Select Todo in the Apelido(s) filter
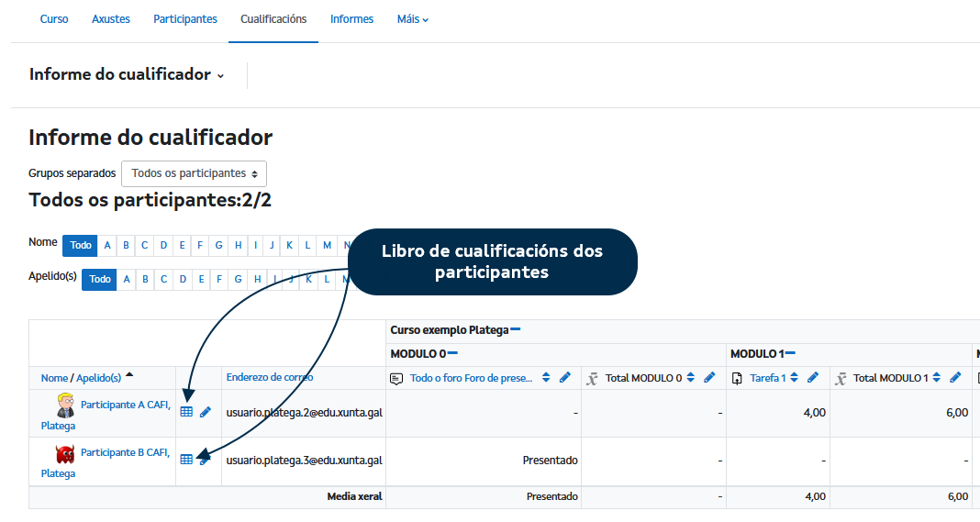Viewport: 980px width, 522px height. pos(99,279)
